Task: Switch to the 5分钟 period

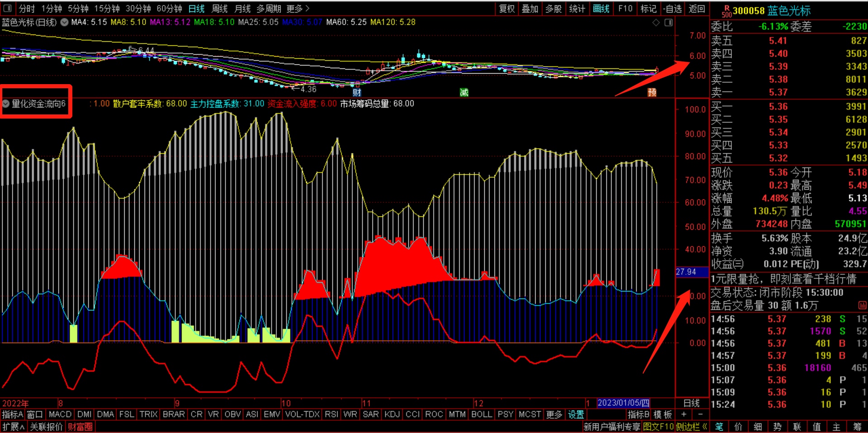Action: [x=78, y=9]
